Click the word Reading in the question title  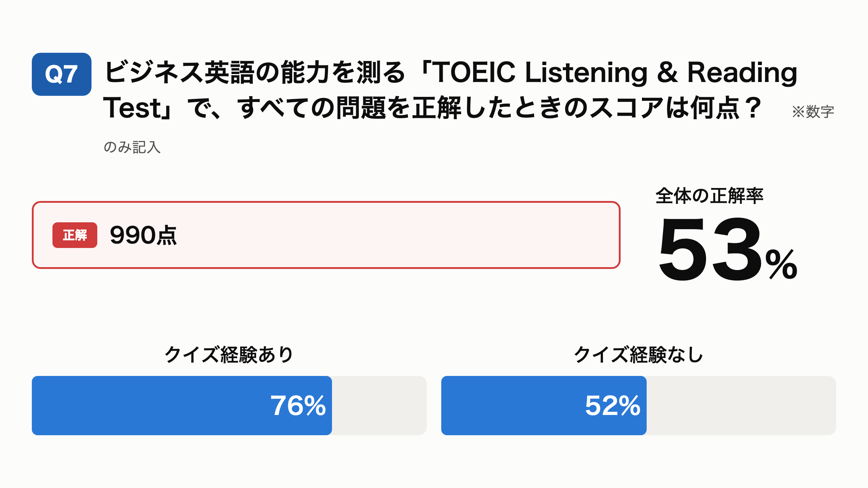pyautogui.click(x=742, y=72)
